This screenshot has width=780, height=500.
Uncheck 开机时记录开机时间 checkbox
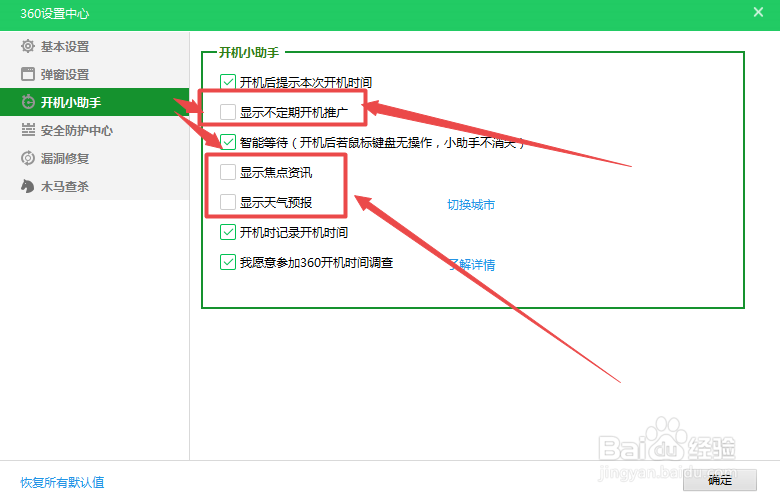228,232
